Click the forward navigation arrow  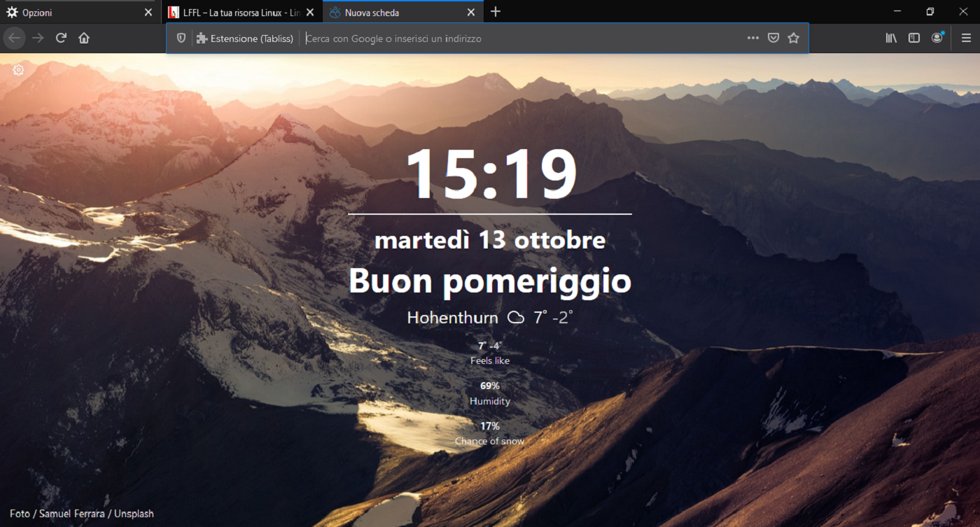point(37,38)
